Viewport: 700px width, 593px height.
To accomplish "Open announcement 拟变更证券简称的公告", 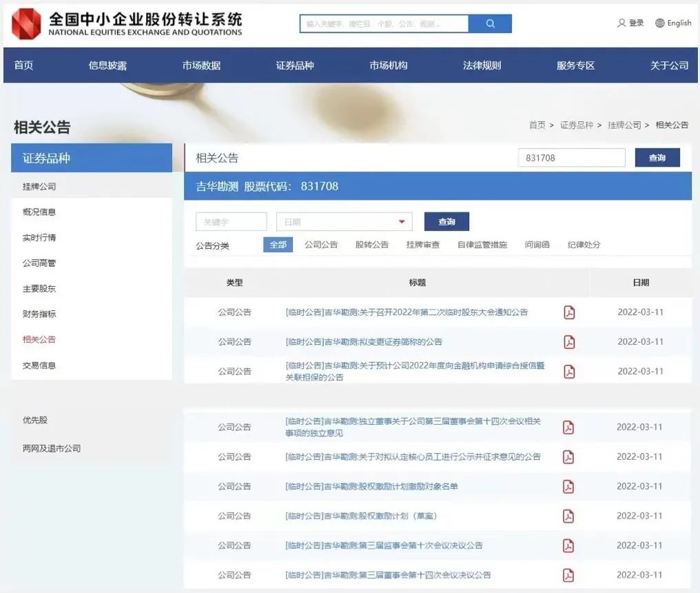I will pos(364,342).
